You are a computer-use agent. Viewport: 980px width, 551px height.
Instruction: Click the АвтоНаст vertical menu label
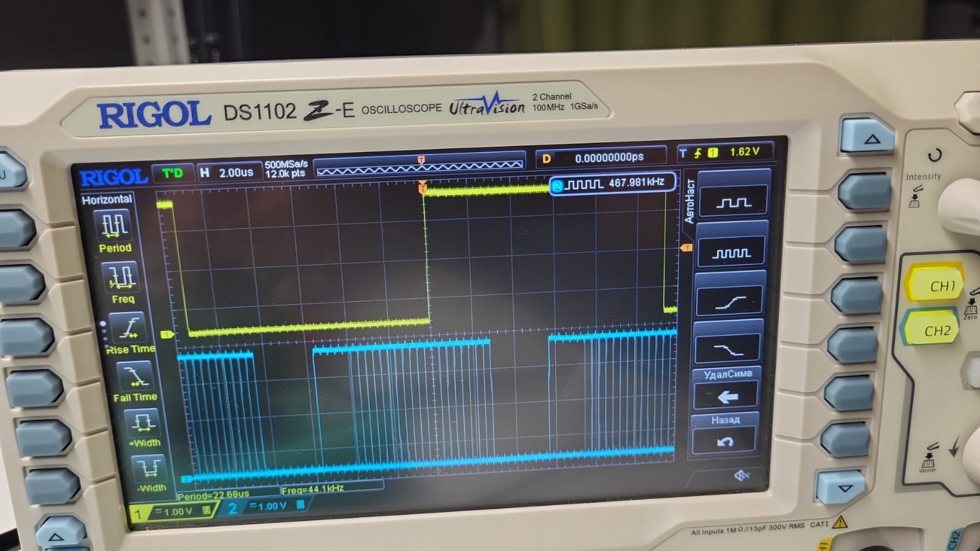click(689, 201)
